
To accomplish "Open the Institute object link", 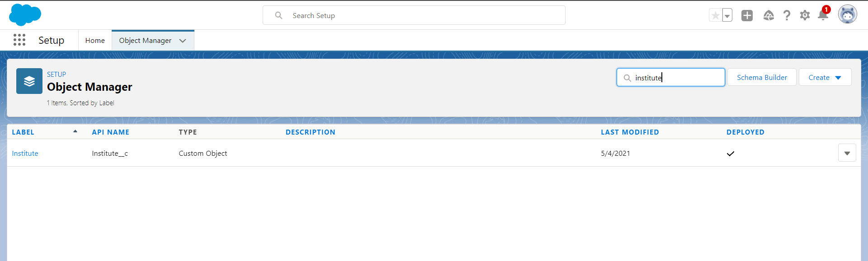I will 25,154.
